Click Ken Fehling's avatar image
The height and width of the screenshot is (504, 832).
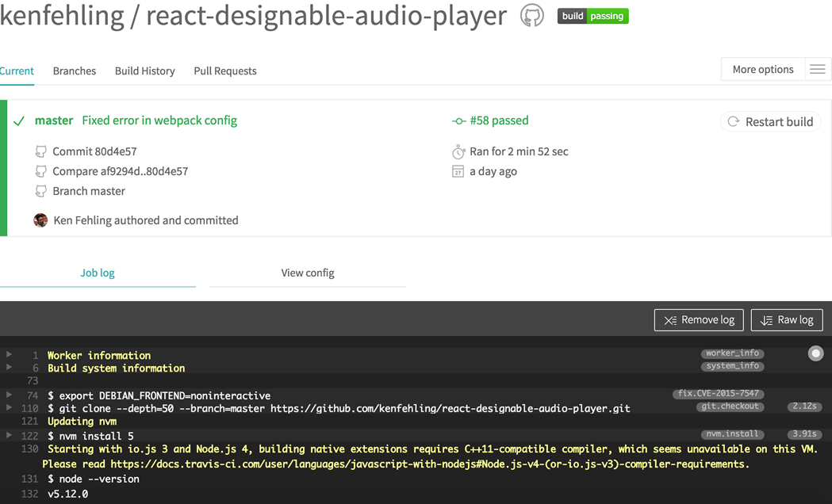coord(40,220)
